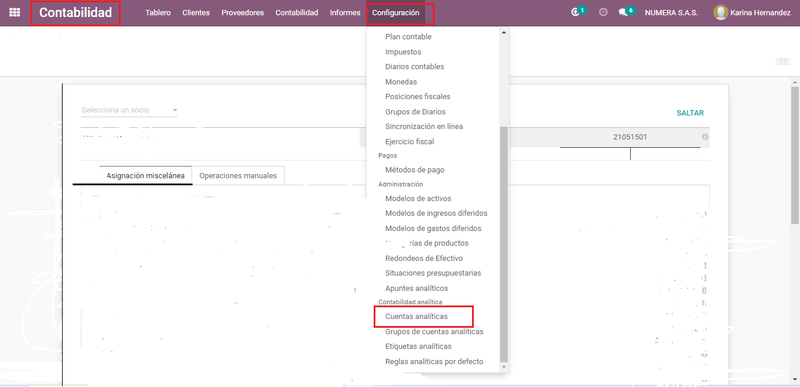Image resolution: width=800 pixels, height=387 pixels.
Task: Select Cuentas analíticas menu entry
Action: pos(416,317)
